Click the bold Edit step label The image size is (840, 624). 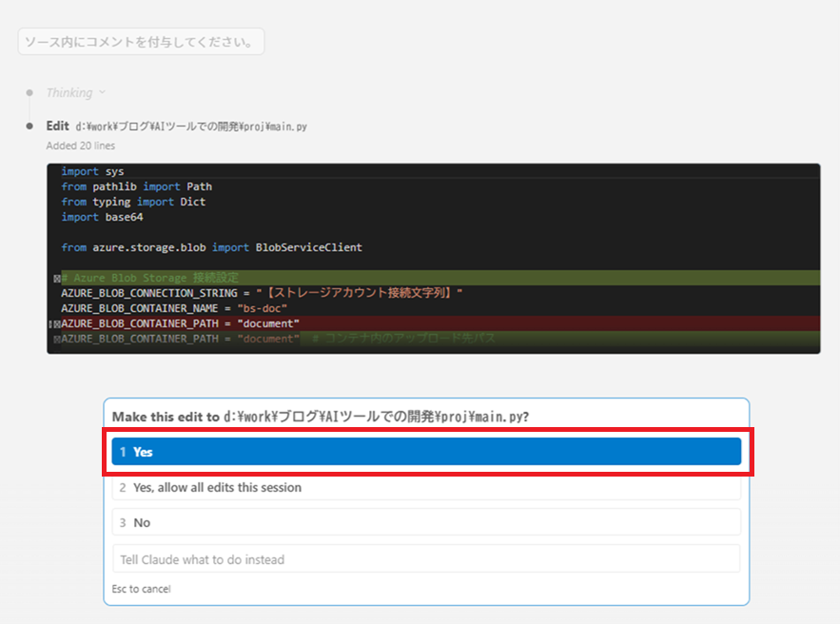pos(57,126)
